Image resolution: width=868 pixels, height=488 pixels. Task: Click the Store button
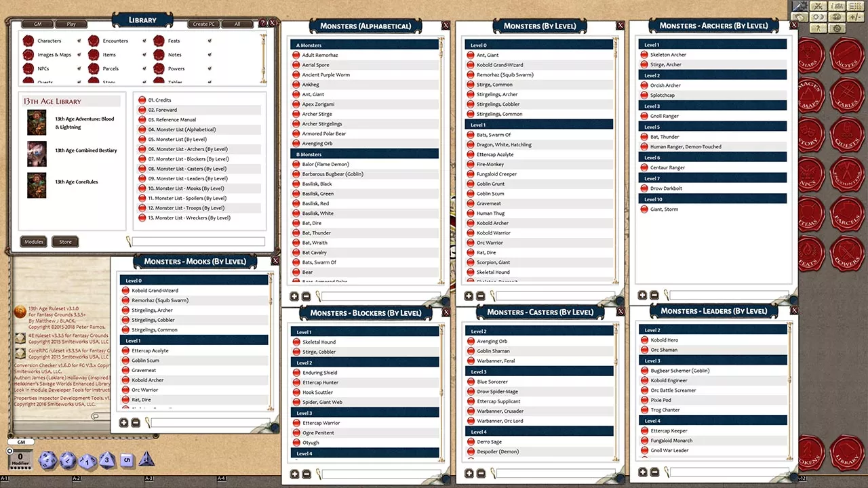[x=65, y=241]
